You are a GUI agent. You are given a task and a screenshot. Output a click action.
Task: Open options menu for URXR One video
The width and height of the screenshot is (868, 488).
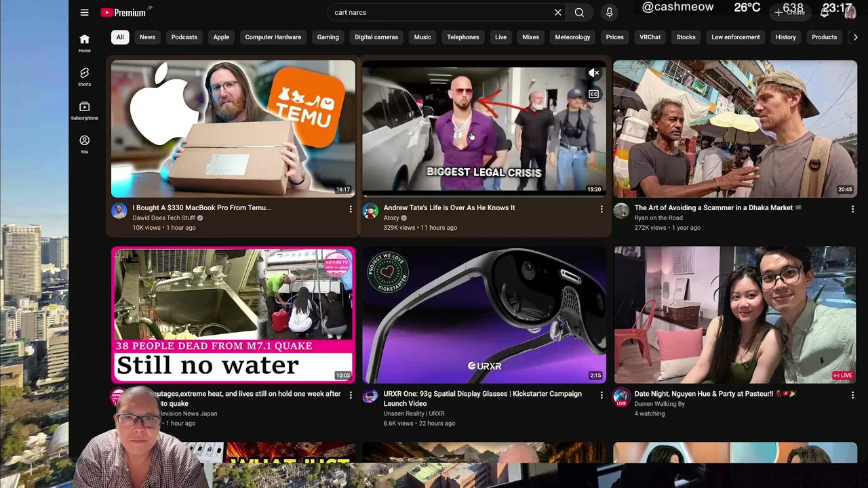coord(601,395)
